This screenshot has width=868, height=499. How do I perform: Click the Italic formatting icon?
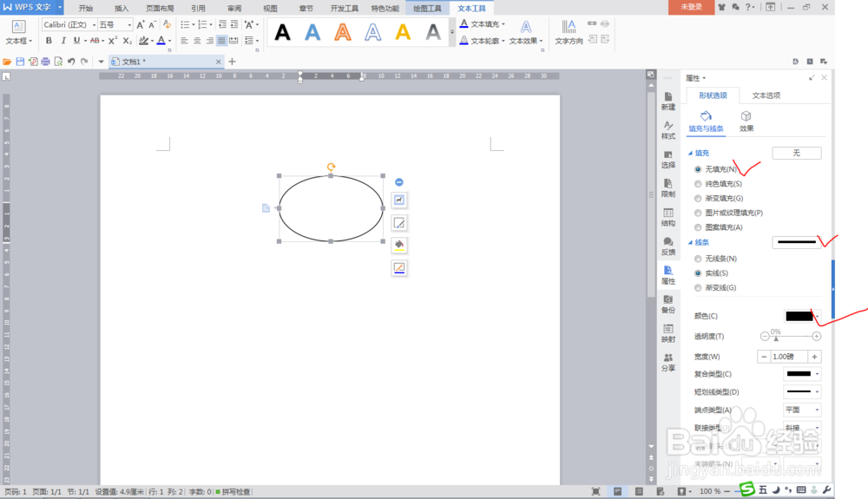coord(63,41)
